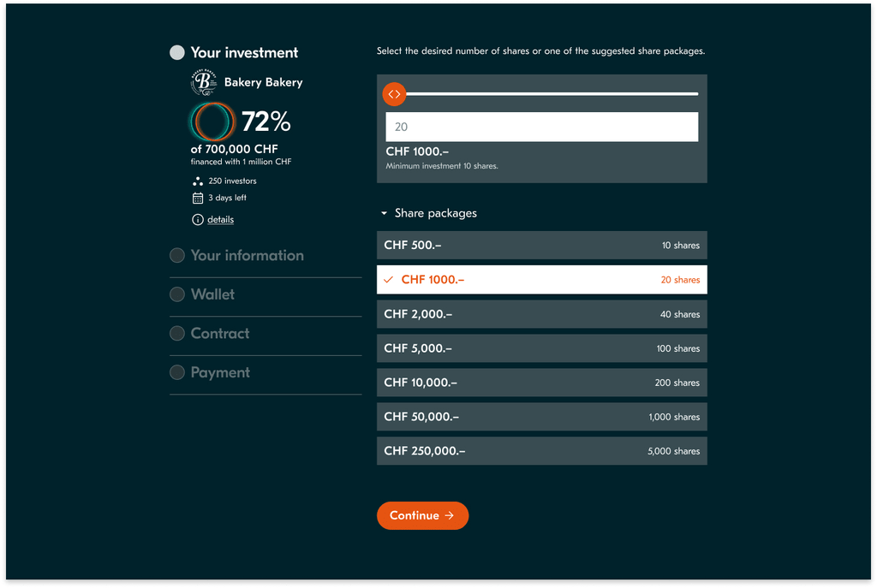Choose the CHF 250,000 share package
The width and height of the screenshot is (877, 588).
pyautogui.click(x=541, y=451)
